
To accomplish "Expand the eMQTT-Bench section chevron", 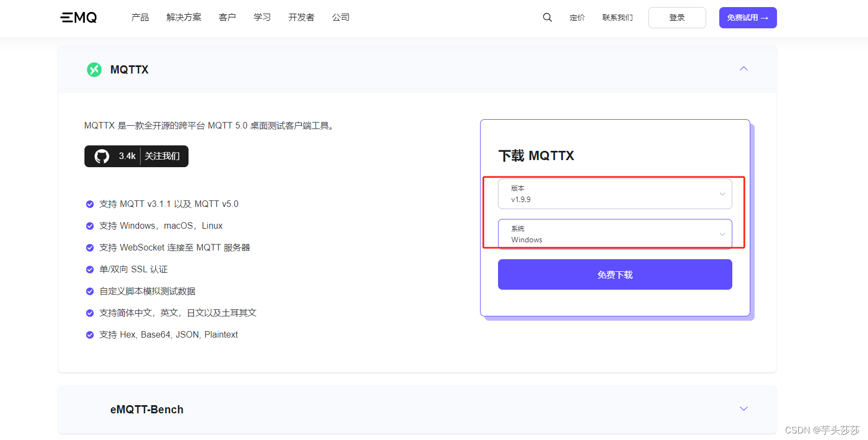I will [x=744, y=408].
